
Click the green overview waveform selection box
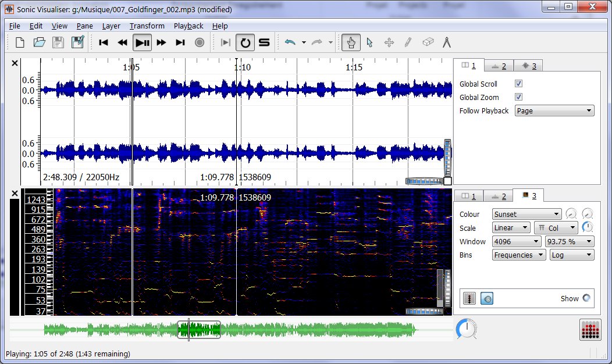[x=199, y=330]
